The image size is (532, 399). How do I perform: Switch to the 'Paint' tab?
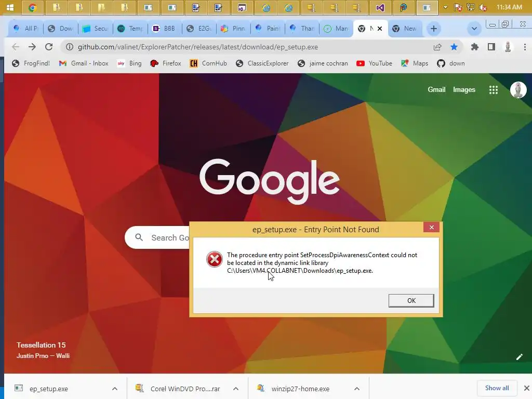click(x=268, y=29)
